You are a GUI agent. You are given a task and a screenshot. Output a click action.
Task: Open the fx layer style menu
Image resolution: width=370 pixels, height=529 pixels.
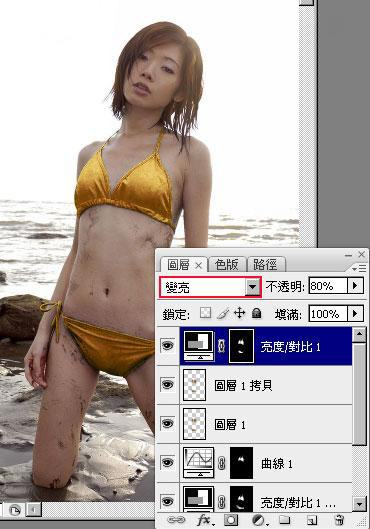click(204, 520)
